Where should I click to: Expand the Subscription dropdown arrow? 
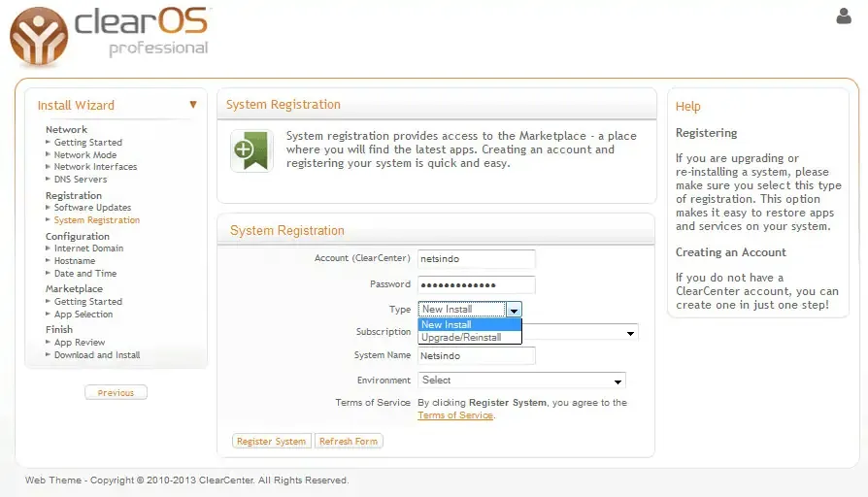(631, 333)
